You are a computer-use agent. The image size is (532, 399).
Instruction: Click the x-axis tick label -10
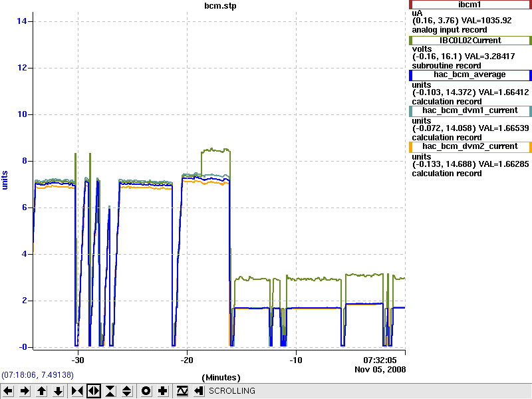pyautogui.click(x=296, y=360)
